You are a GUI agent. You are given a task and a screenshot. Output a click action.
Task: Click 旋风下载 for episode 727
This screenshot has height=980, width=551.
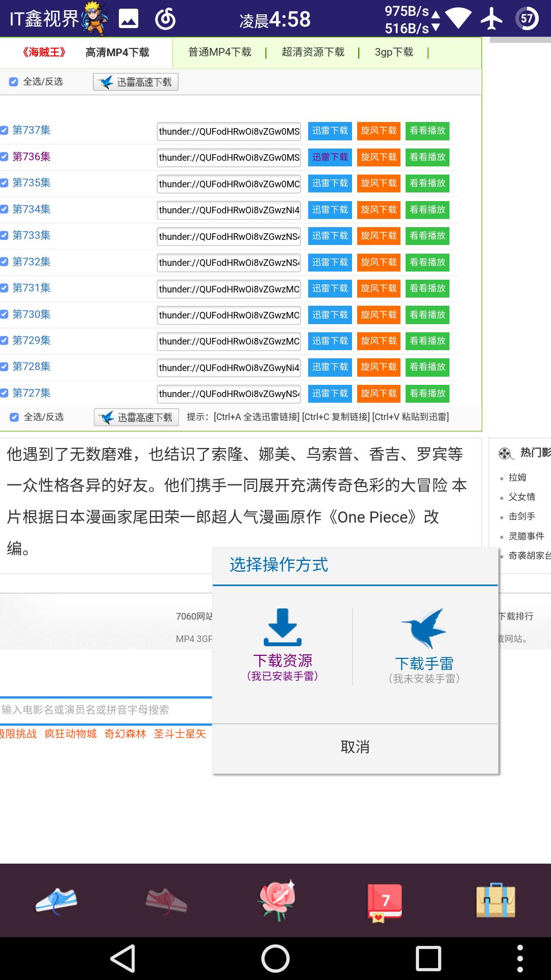click(379, 394)
